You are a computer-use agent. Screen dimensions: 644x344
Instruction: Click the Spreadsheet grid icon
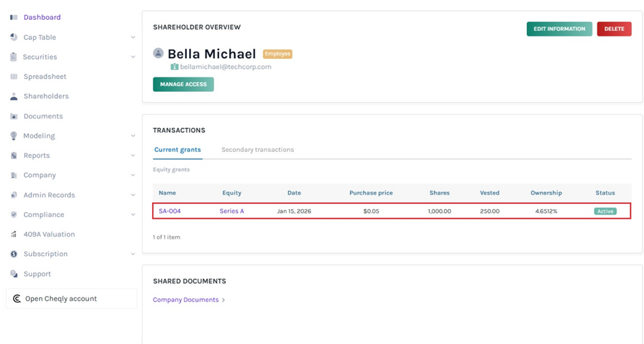click(x=14, y=77)
